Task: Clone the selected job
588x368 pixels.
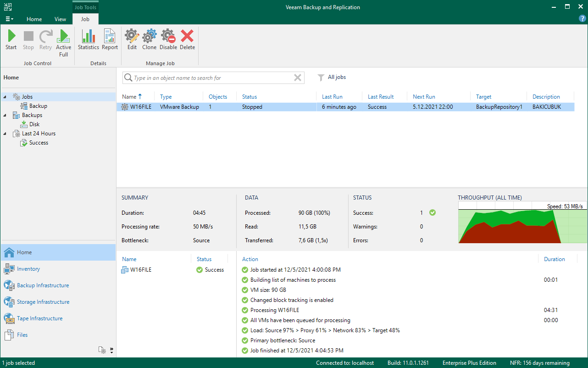Action: click(x=149, y=40)
